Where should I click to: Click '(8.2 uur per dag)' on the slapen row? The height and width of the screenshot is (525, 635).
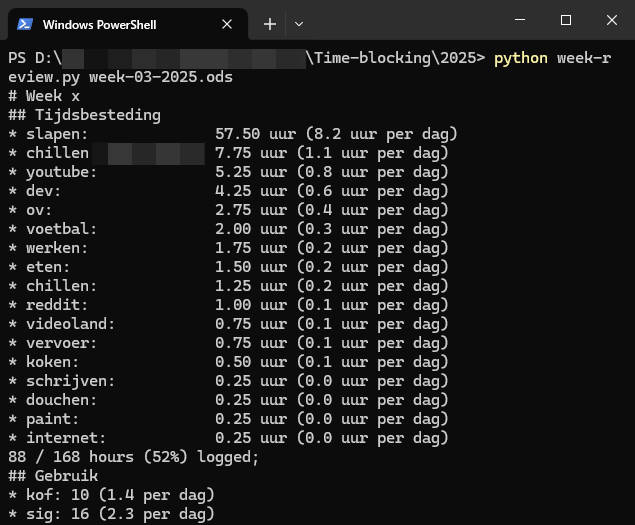(381, 134)
